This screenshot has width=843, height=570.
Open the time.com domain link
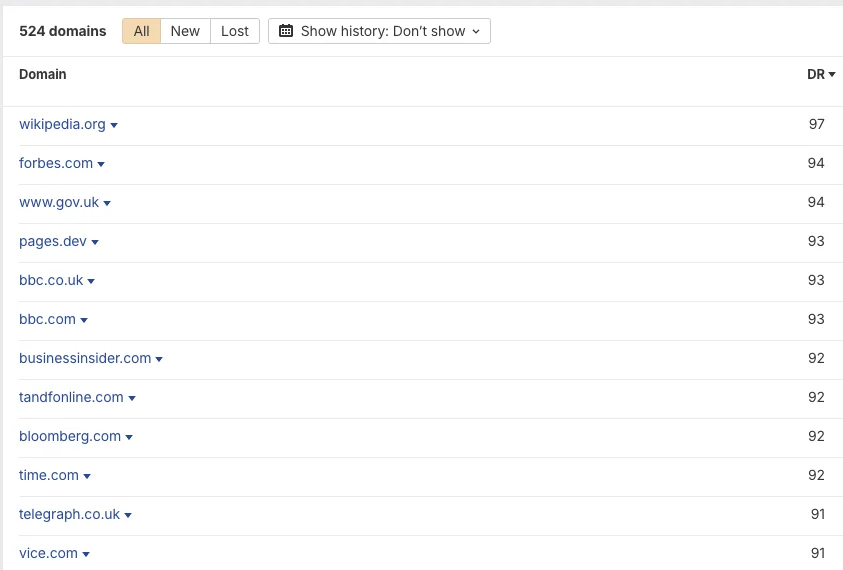tap(49, 475)
